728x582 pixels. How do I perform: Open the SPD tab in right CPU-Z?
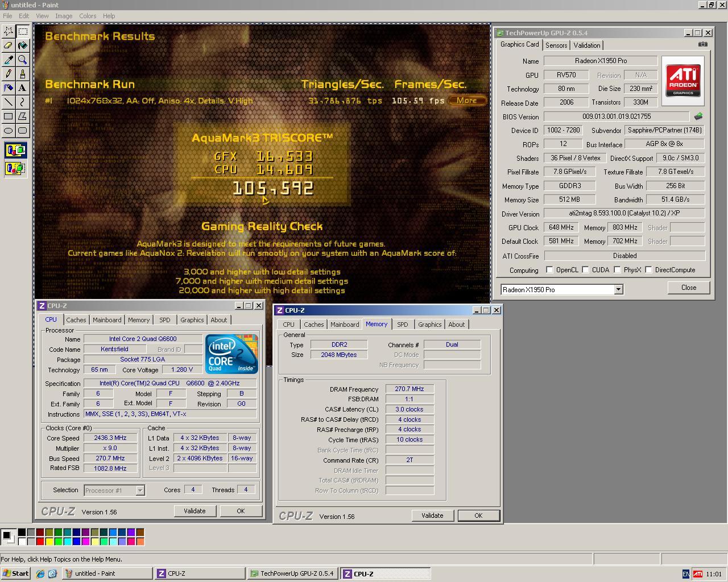[x=402, y=325]
